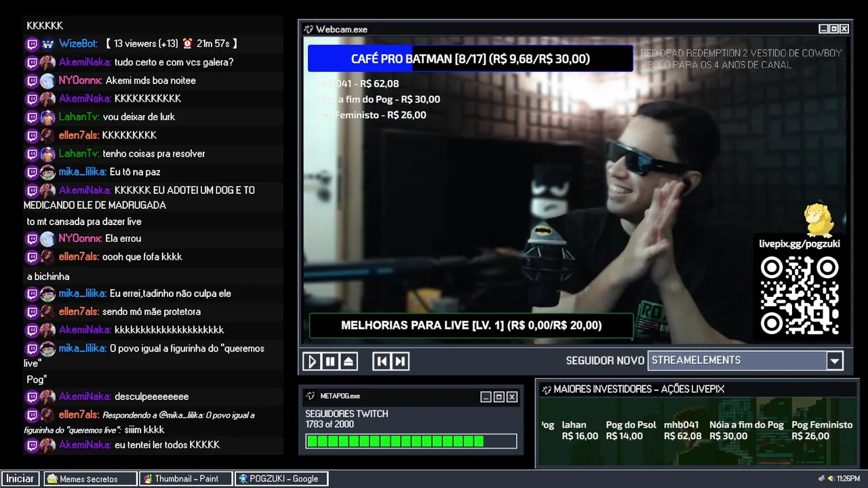Screen dimensions: 868x488
Task: Click avatar beside 'oooh que fofa kkkk'
Action: [47, 257]
